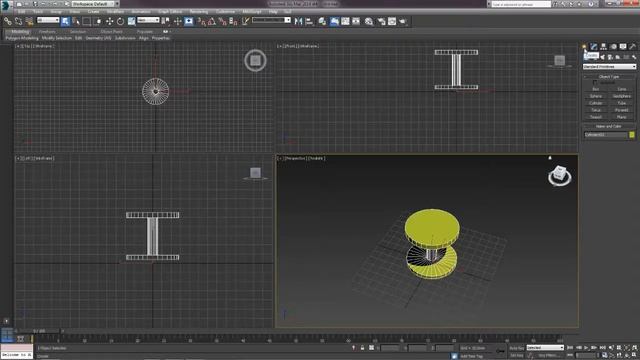
Task: Select the Space Warps category icon
Action: 626,57
